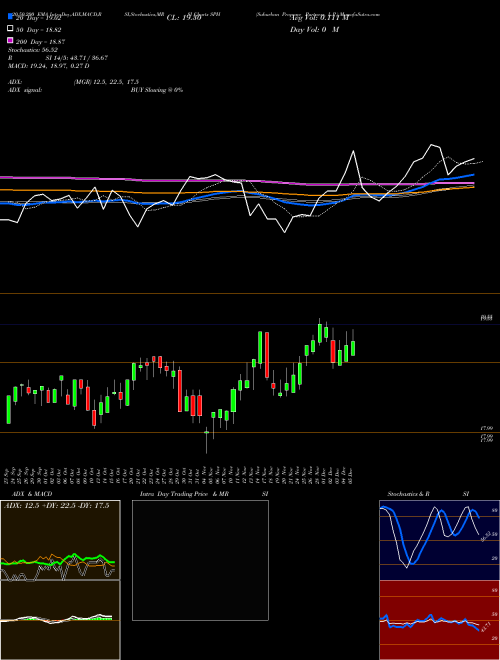Open the ADX indicator chart thumbnail
The height and width of the screenshot is (660, 500).
coord(60,540)
